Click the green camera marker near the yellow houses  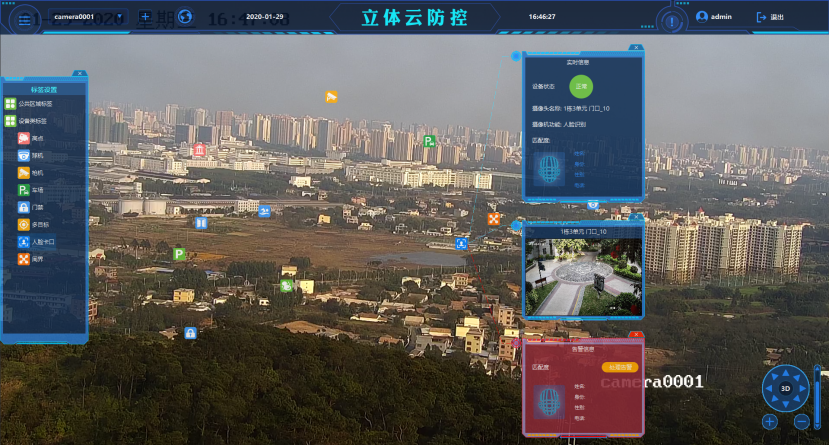click(x=286, y=286)
